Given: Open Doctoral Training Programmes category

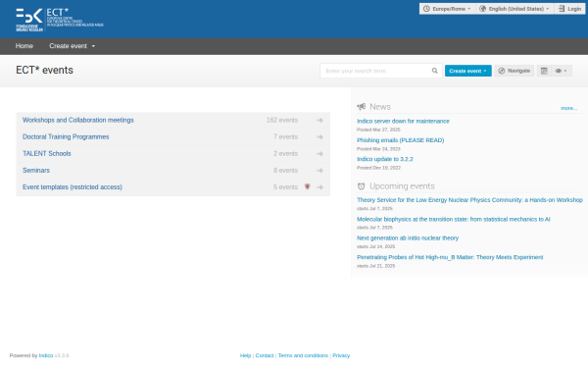Looking at the screenshot, I should point(66,137).
